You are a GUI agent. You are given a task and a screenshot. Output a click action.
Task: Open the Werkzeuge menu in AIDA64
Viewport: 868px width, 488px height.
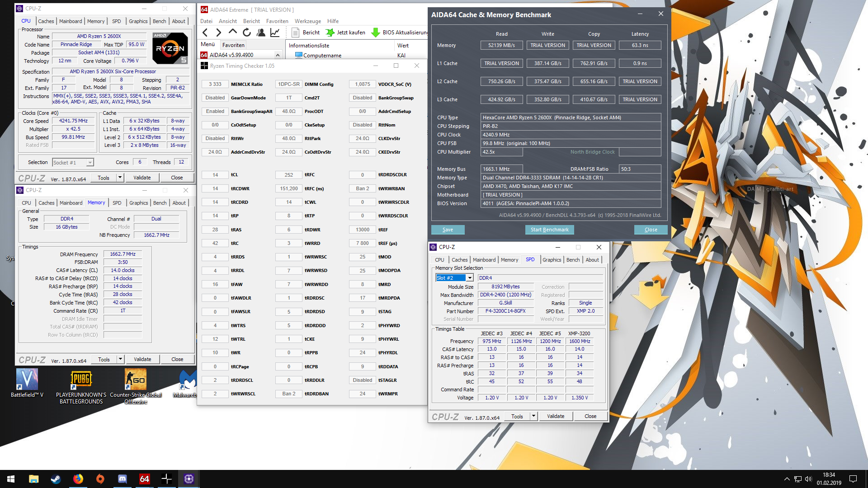pos(307,21)
